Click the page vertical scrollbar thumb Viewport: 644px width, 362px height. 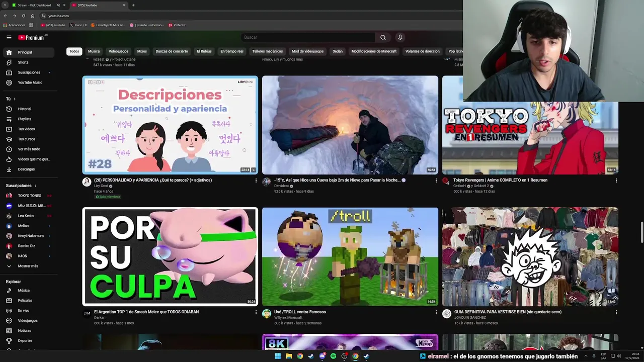[641, 232]
